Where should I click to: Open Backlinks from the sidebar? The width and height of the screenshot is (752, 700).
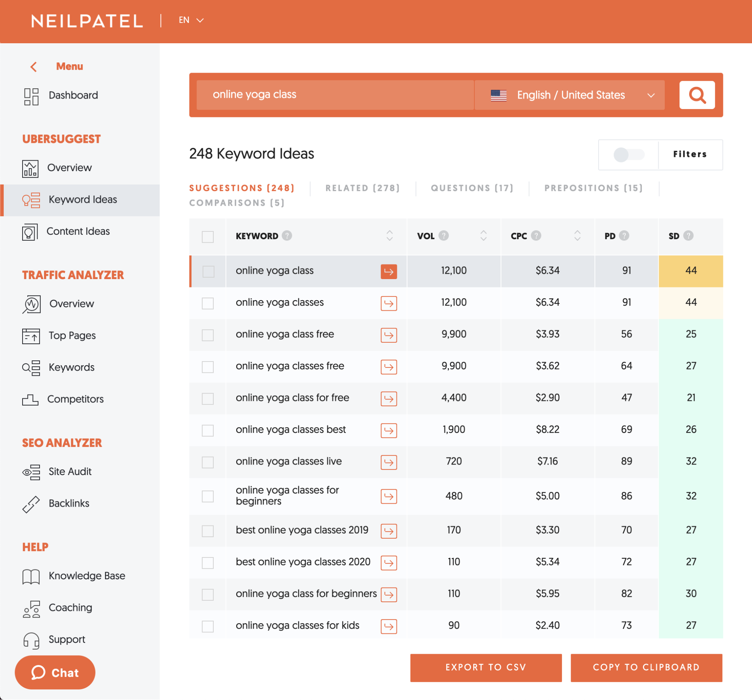[x=69, y=503]
